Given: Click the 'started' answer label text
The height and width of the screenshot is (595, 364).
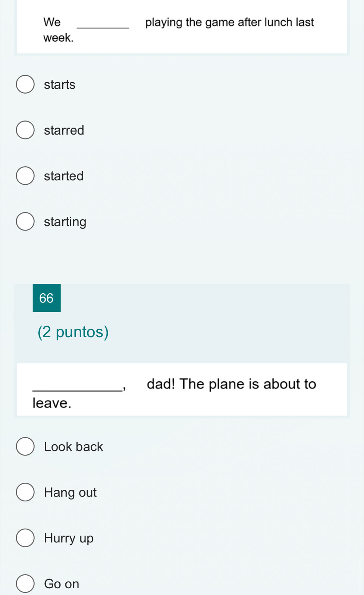Looking at the screenshot, I should pyautogui.click(x=64, y=176).
